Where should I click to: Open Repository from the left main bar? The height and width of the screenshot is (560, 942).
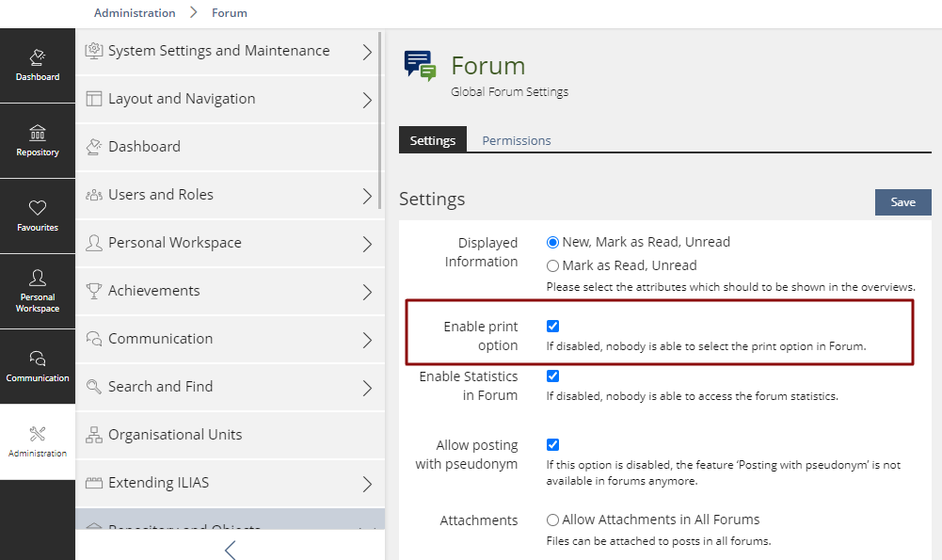(x=38, y=134)
